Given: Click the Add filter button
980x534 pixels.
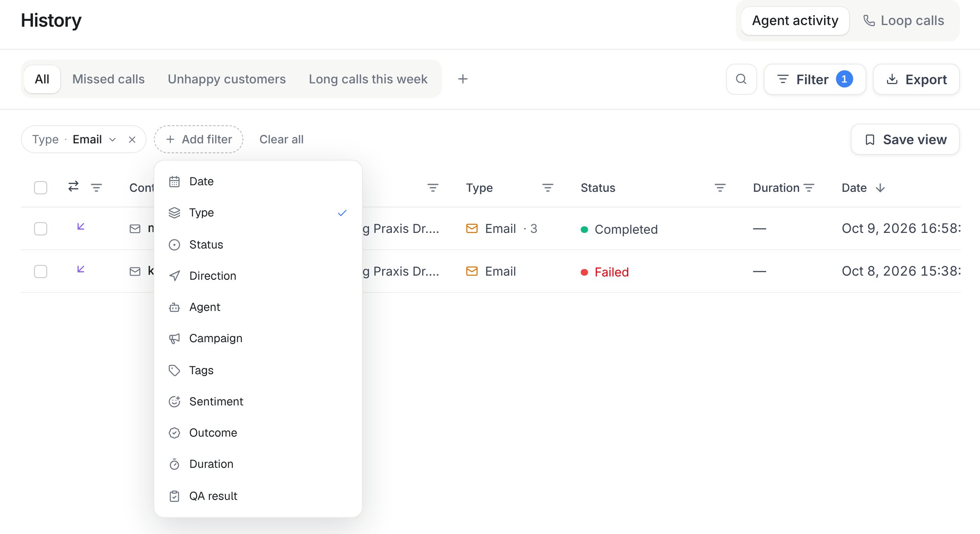Looking at the screenshot, I should (x=199, y=139).
